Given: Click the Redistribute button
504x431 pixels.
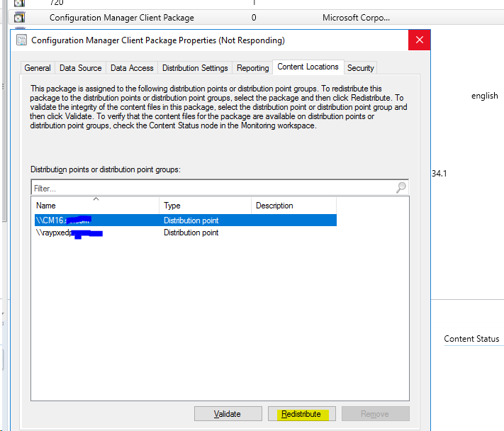Looking at the screenshot, I should click(x=302, y=414).
